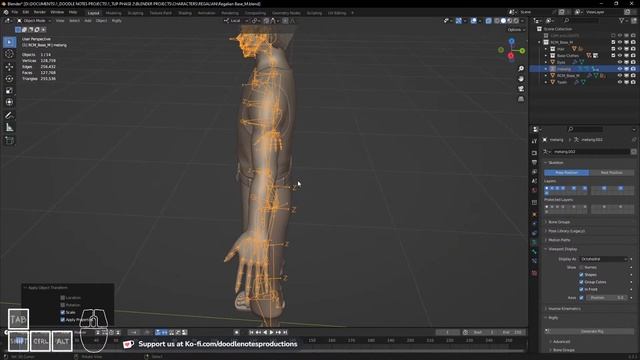Open the Edit menu

[26, 12]
